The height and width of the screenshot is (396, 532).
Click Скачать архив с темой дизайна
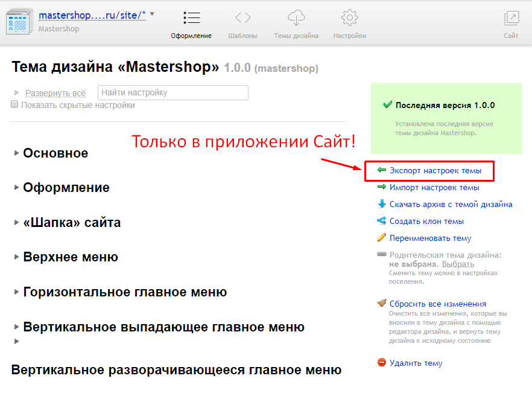point(451,205)
